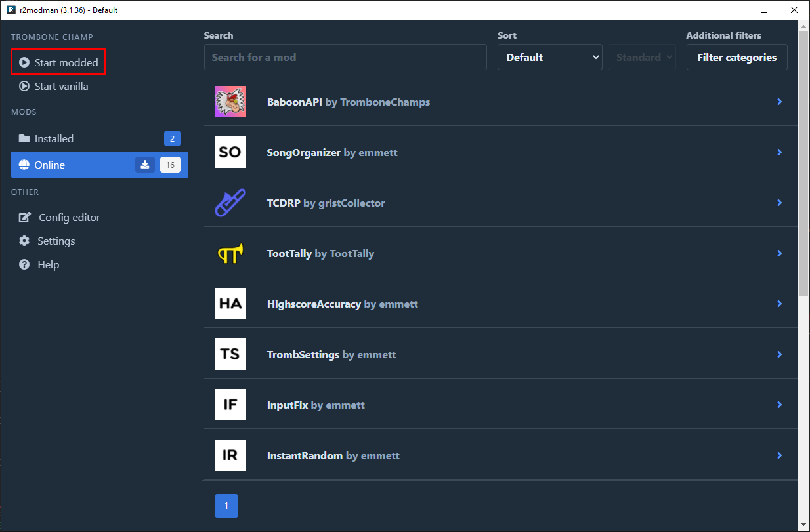Open the Config editor
Viewport: 810px width, 532px height.
tap(60, 217)
